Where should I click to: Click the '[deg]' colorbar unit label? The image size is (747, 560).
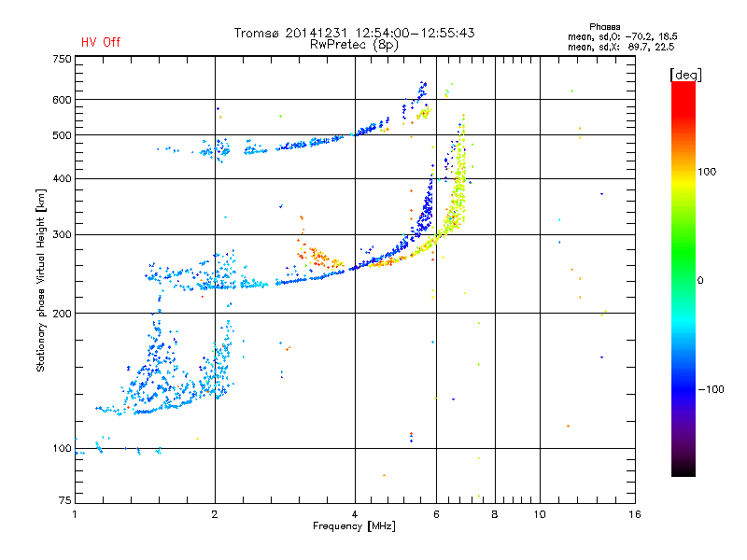(685, 75)
